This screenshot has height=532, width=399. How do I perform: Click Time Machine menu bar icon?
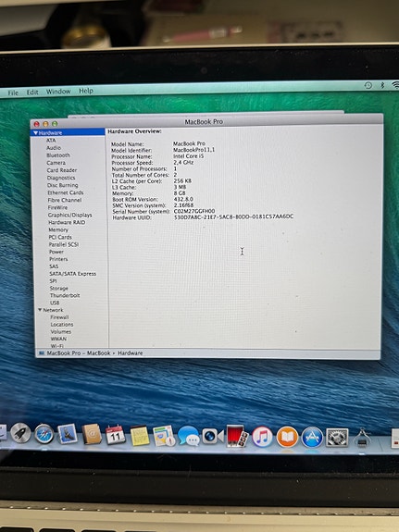pos(368,85)
